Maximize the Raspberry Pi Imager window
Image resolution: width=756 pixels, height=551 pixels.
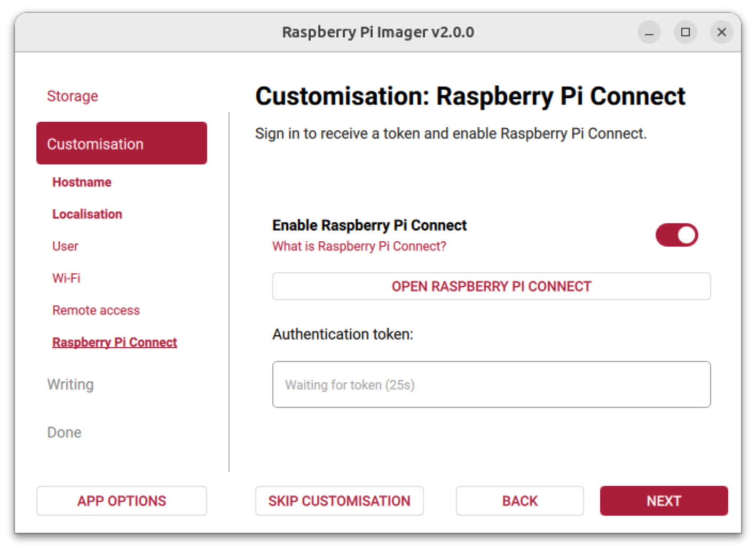coord(685,33)
